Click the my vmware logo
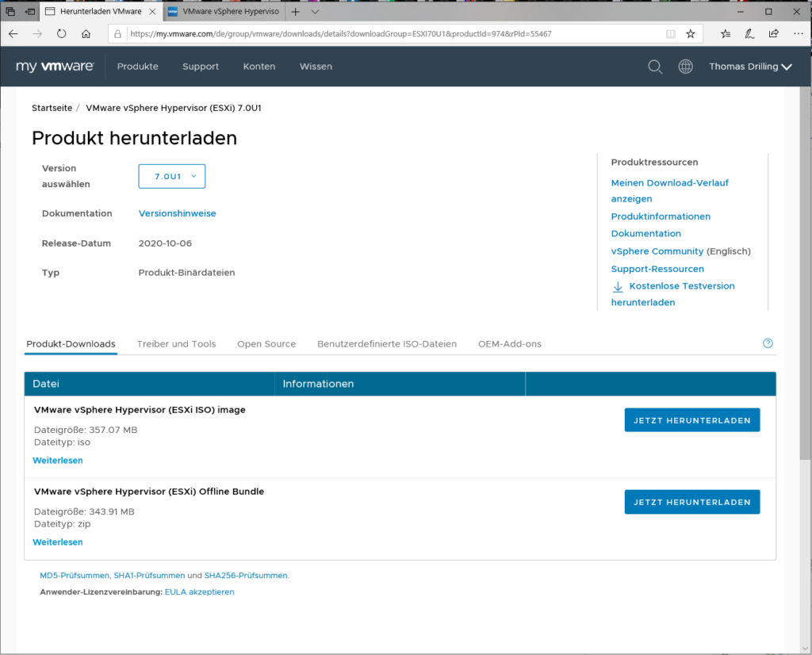This screenshot has width=812, height=655. point(55,67)
